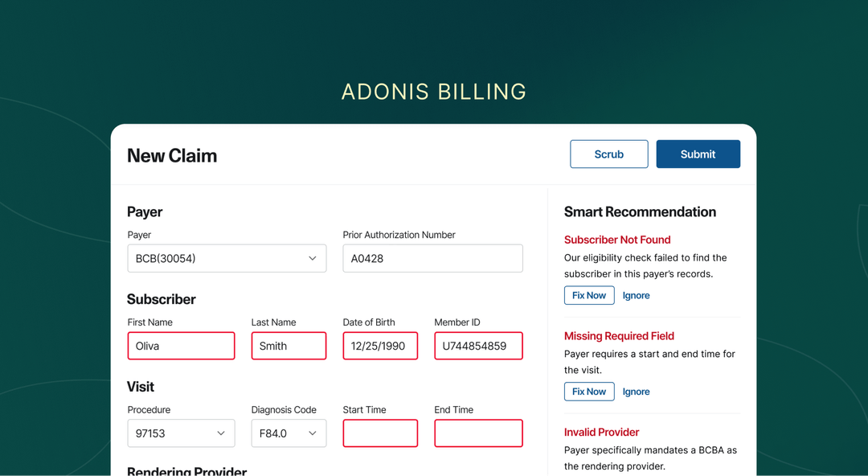Click the Last Name field showing Smith

(289, 346)
